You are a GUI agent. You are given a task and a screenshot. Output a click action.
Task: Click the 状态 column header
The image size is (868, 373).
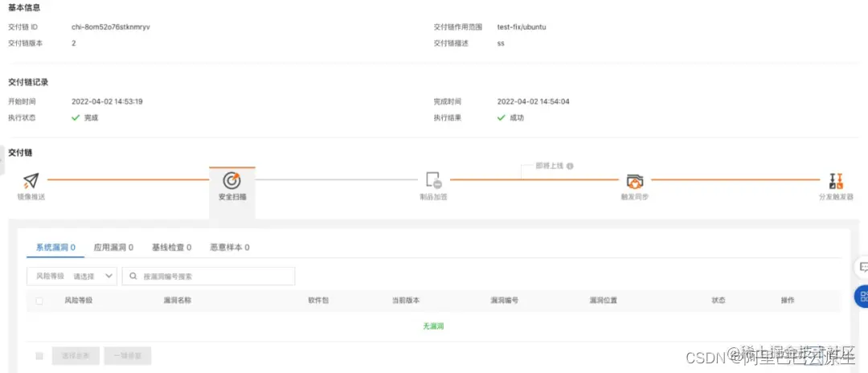coord(719,301)
